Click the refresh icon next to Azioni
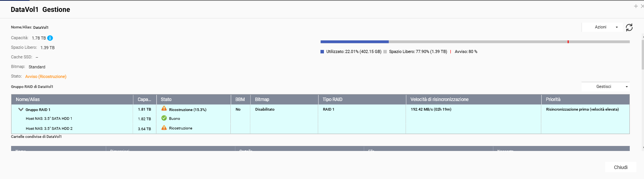This screenshot has height=179, width=644. coord(629,27)
